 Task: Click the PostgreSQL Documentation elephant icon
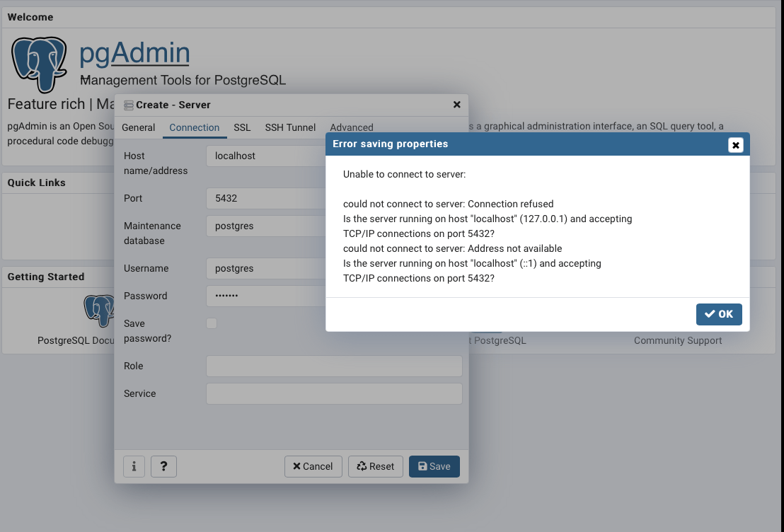(x=98, y=311)
